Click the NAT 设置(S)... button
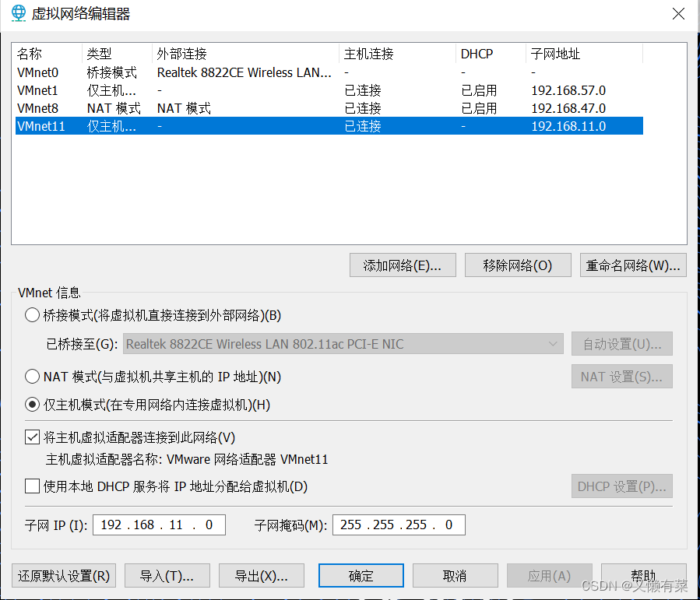Viewport: 700px width, 600px height. pos(622,377)
